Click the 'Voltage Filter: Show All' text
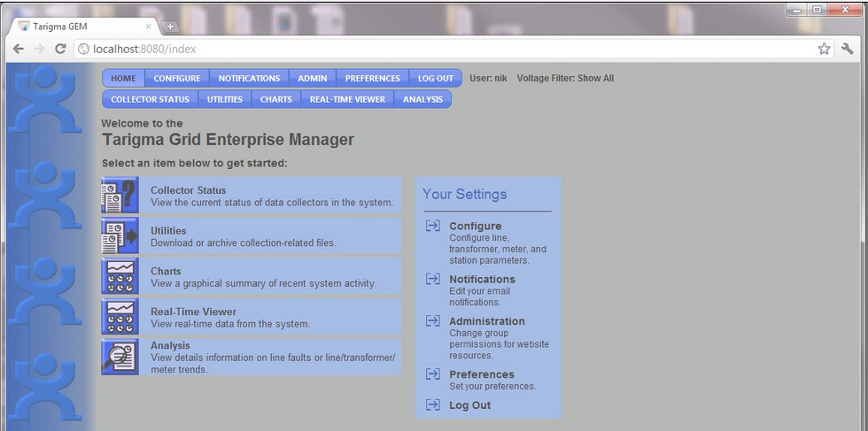The image size is (868, 431). tap(565, 78)
